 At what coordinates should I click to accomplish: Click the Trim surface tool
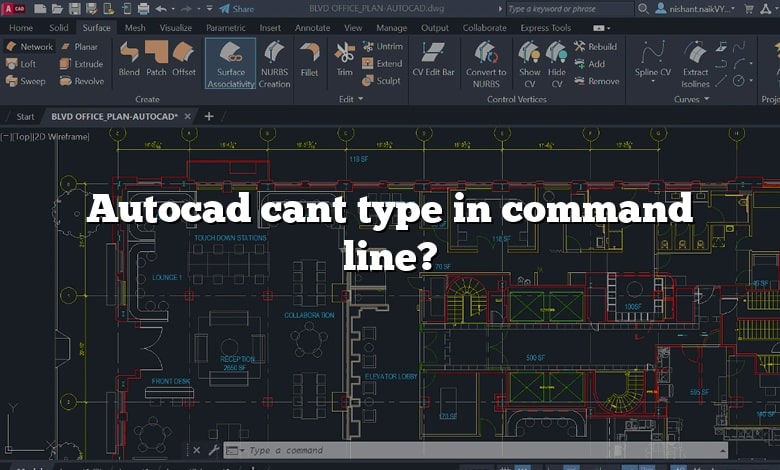click(344, 59)
